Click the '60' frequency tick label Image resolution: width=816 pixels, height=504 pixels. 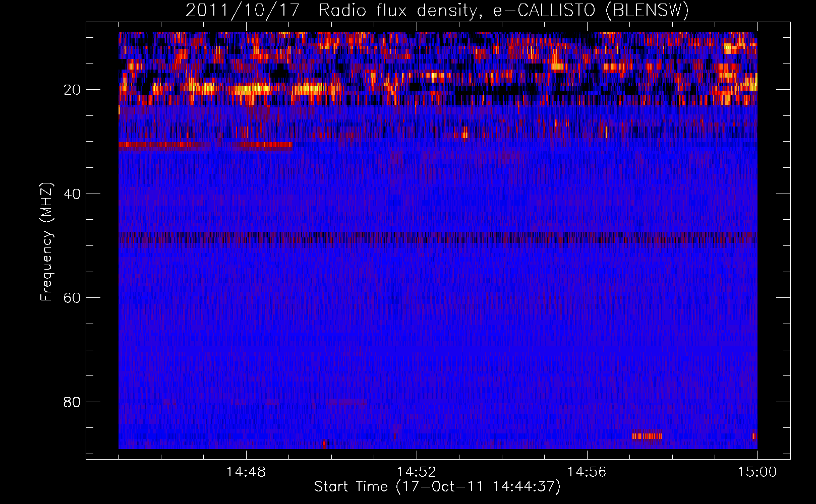pyautogui.click(x=73, y=298)
